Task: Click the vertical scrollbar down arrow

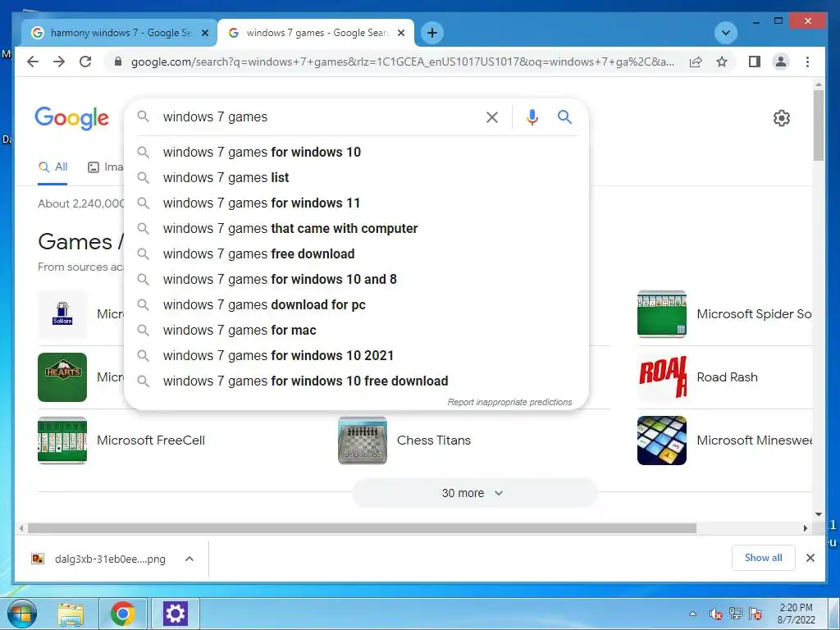Action: pos(818,514)
